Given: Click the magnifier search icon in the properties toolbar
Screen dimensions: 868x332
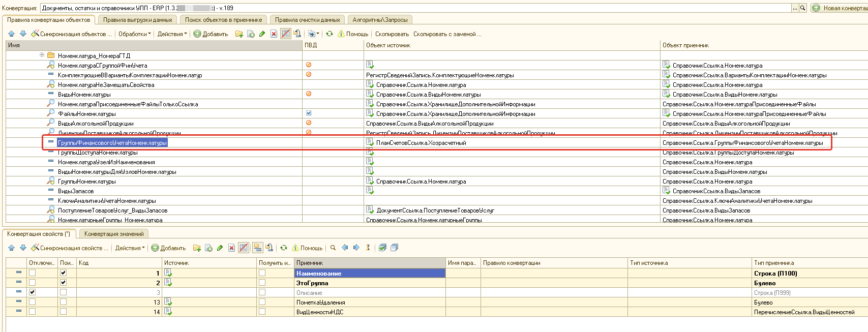Looking at the screenshot, I should pos(333,248).
